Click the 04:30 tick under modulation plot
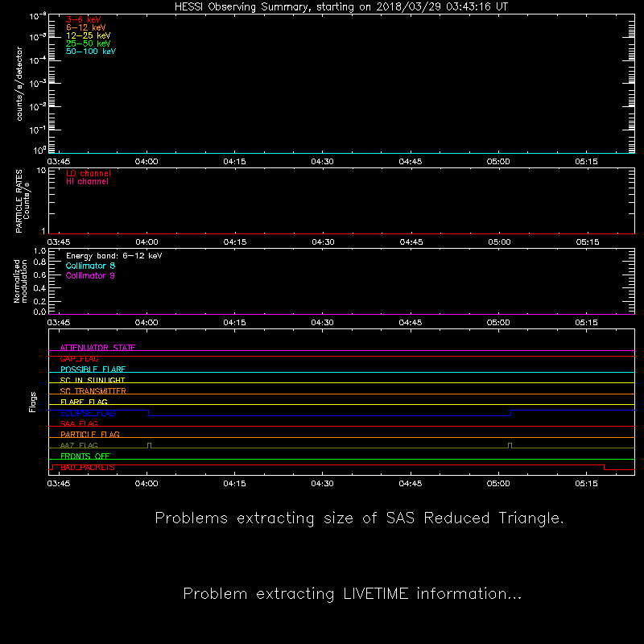 click(323, 323)
